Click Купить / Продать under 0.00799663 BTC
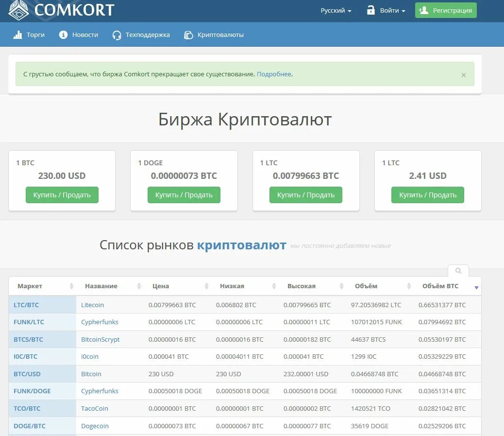 point(306,195)
